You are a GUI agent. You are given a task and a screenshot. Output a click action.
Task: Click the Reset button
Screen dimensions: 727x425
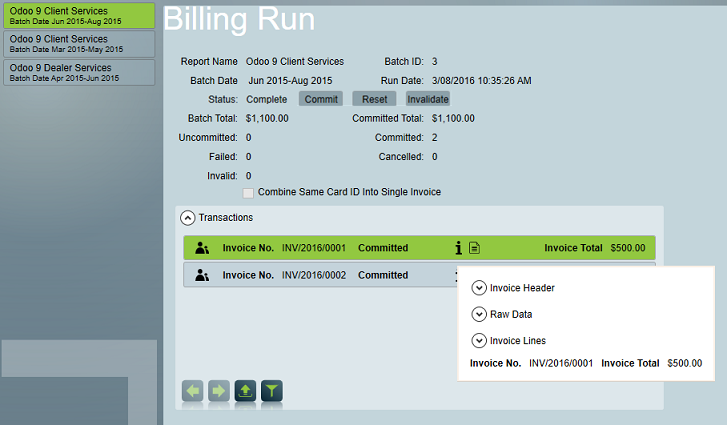point(374,99)
